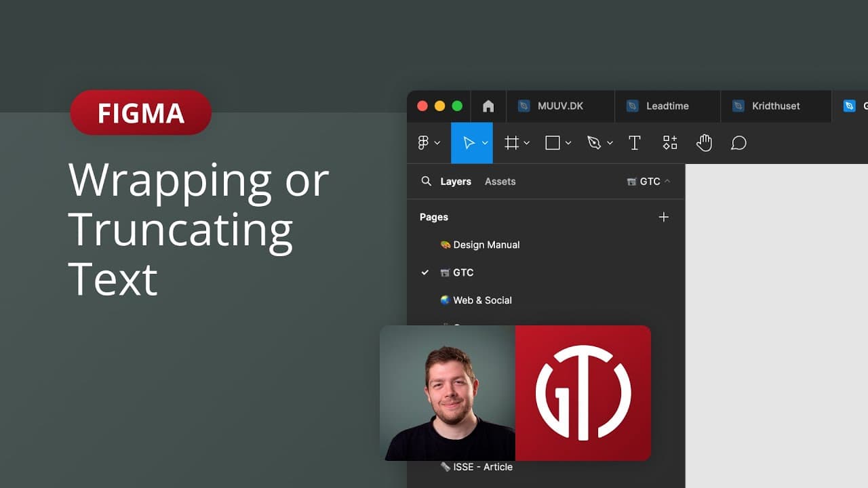This screenshot has width=868, height=488.
Task: Open the Figma main menu
Action: [424, 143]
